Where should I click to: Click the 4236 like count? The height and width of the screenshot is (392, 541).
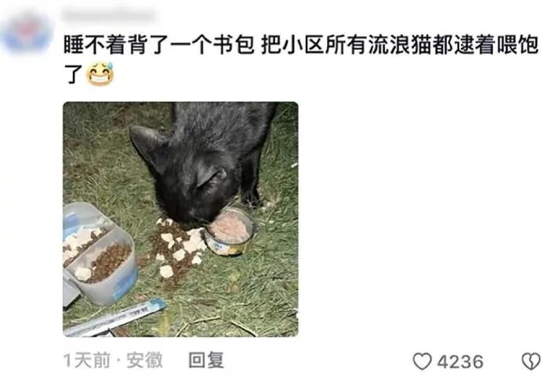coord(460,361)
